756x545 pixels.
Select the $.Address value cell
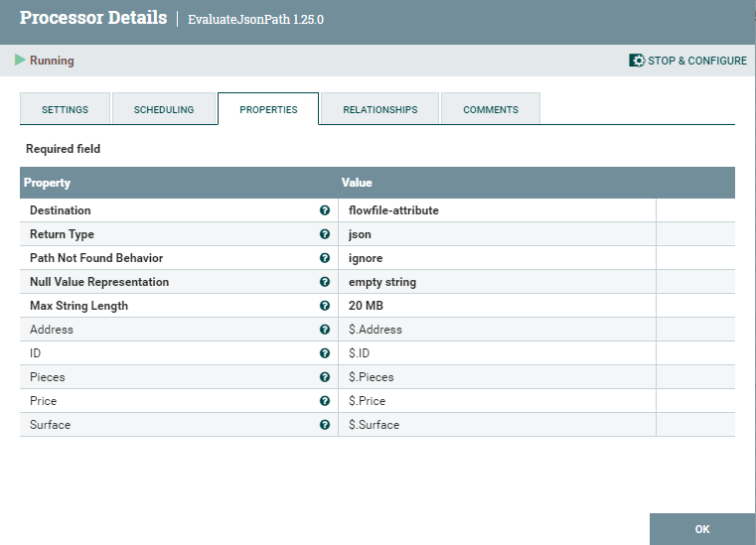[497, 330]
